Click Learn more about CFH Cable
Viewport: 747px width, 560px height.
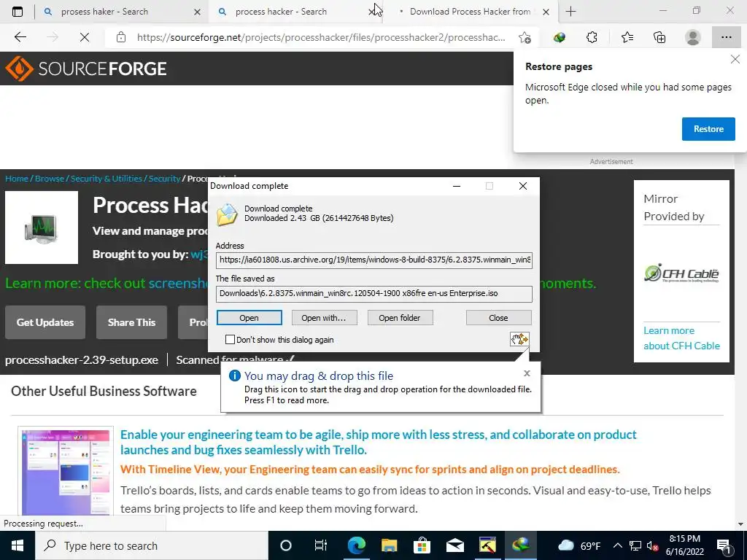(x=681, y=338)
